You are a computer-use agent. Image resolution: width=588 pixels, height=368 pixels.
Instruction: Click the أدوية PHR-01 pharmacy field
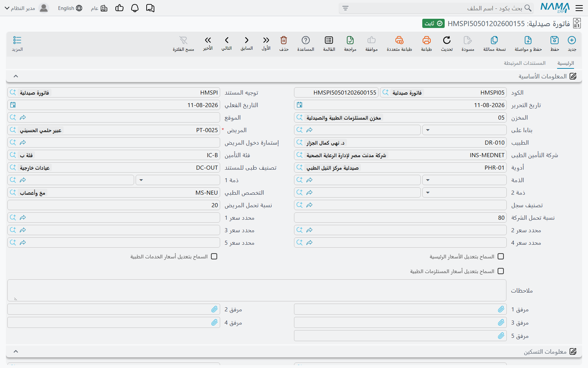click(401, 167)
